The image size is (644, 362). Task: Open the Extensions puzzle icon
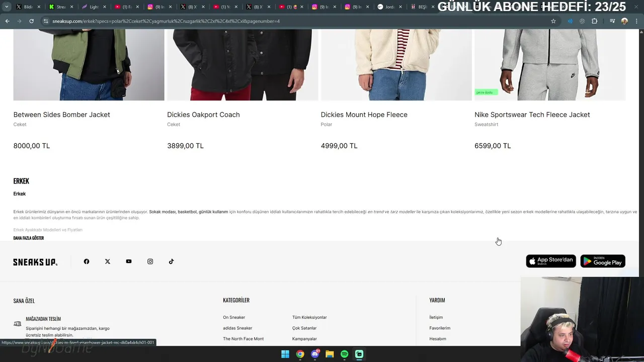tap(595, 21)
